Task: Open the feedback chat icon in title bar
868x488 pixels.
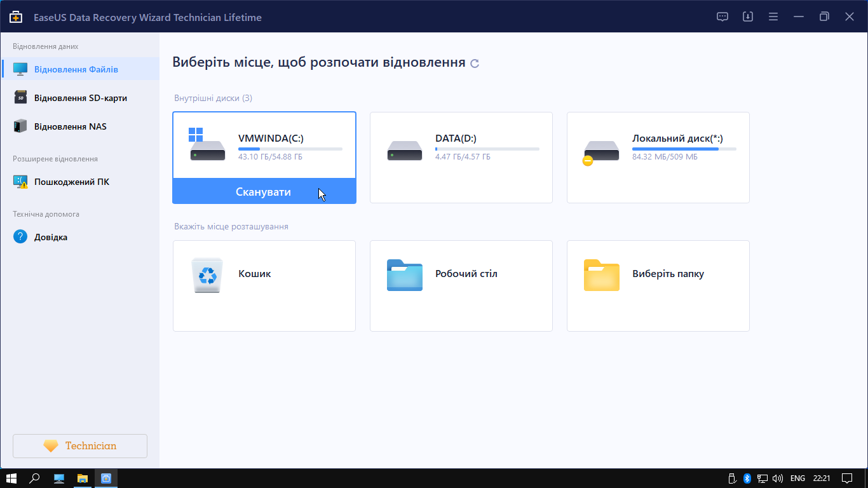Action: pyautogui.click(x=722, y=17)
